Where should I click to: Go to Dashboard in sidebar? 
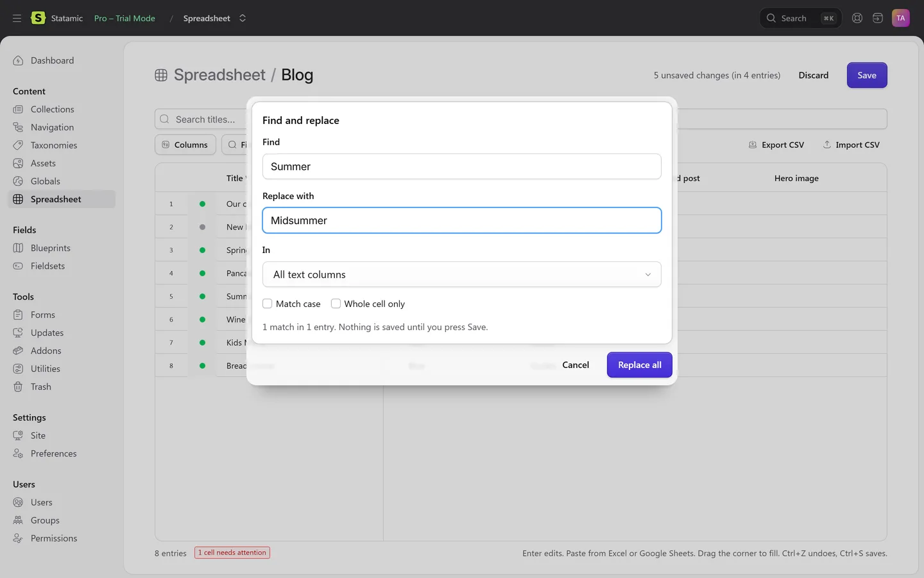coord(52,60)
